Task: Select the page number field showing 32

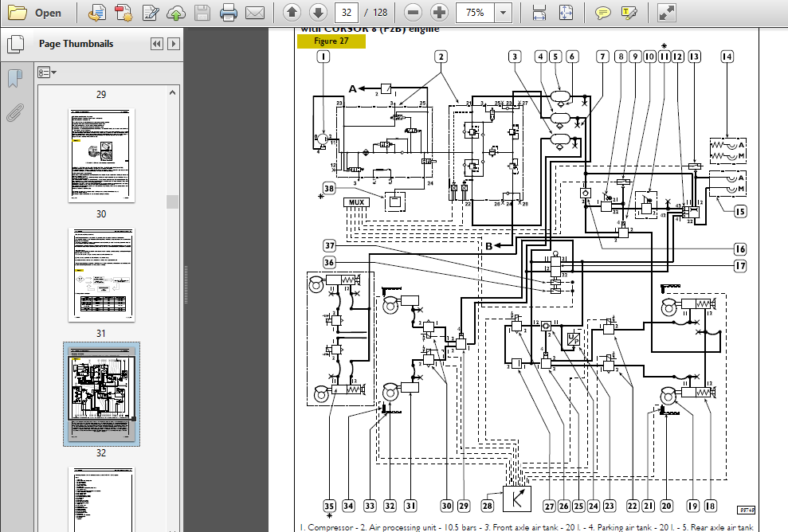Action: pyautogui.click(x=347, y=13)
